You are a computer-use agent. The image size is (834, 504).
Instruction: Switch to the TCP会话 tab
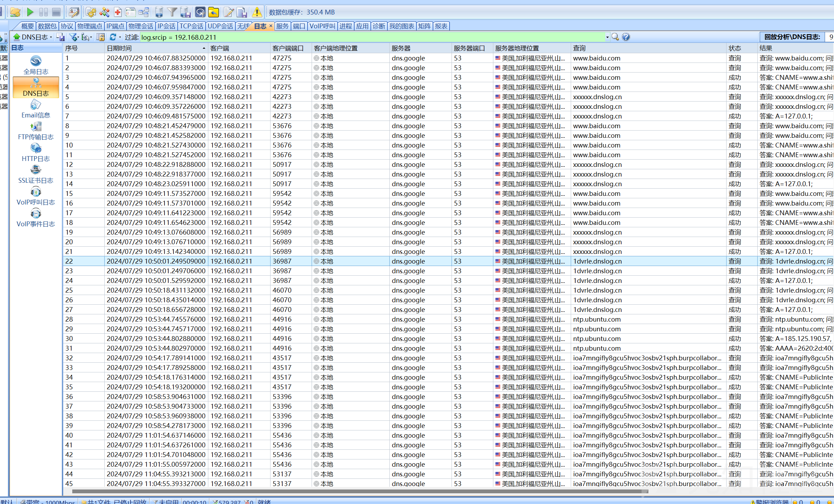click(x=191, y=26)
